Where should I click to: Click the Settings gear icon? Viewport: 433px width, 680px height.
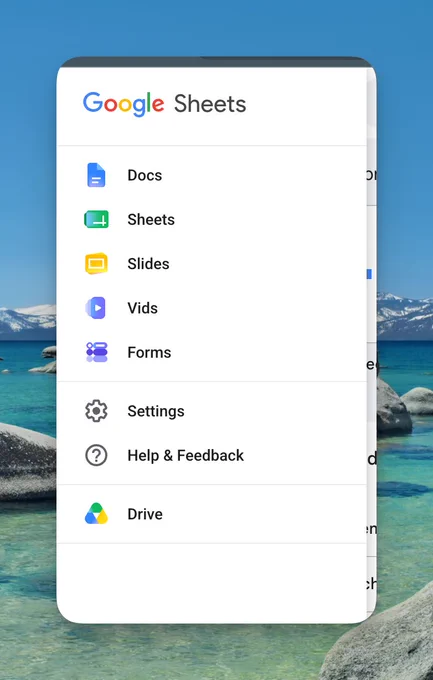click(96, 411)
